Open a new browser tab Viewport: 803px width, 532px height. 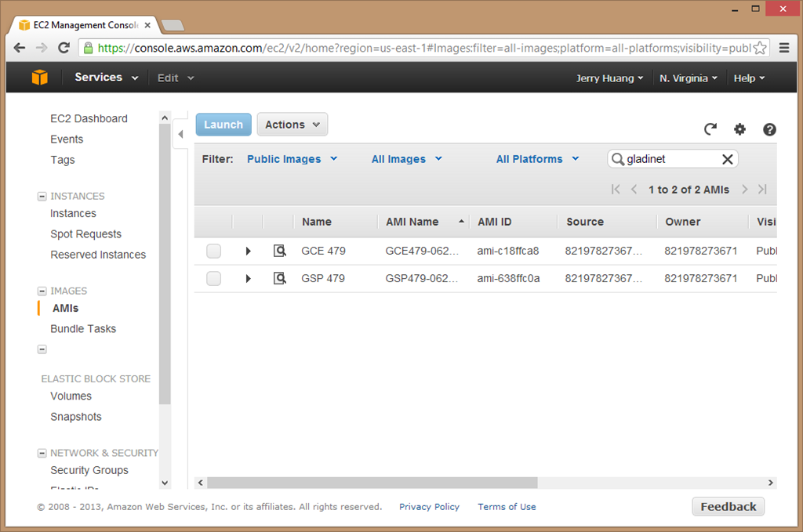173,25
